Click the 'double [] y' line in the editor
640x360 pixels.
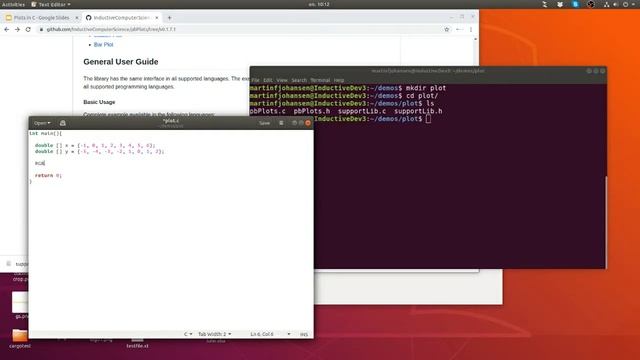99,151
